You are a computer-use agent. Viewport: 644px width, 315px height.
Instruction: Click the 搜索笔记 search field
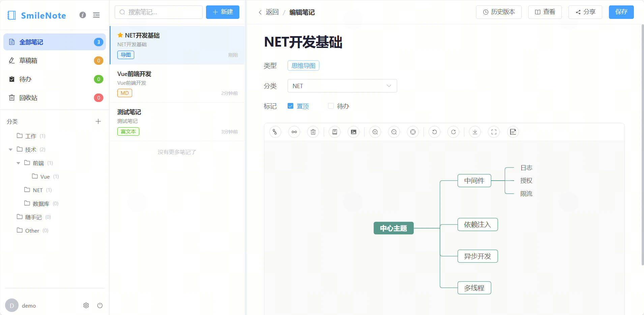coord(158,12)
